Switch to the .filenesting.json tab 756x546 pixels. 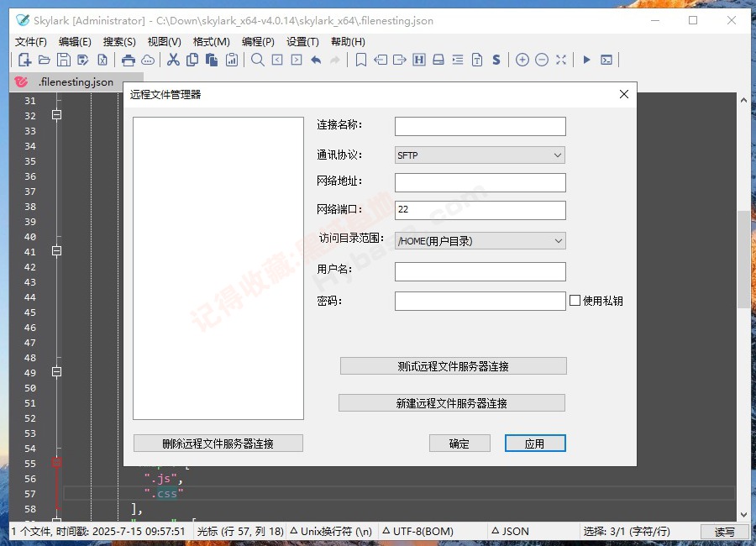[x=76, y=82]
